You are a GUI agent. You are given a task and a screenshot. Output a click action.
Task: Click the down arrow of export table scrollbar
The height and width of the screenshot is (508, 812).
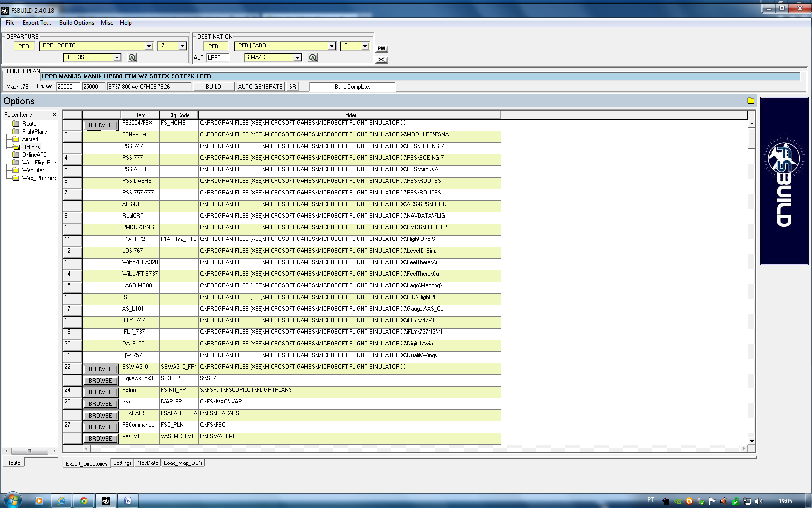(752, 441)
